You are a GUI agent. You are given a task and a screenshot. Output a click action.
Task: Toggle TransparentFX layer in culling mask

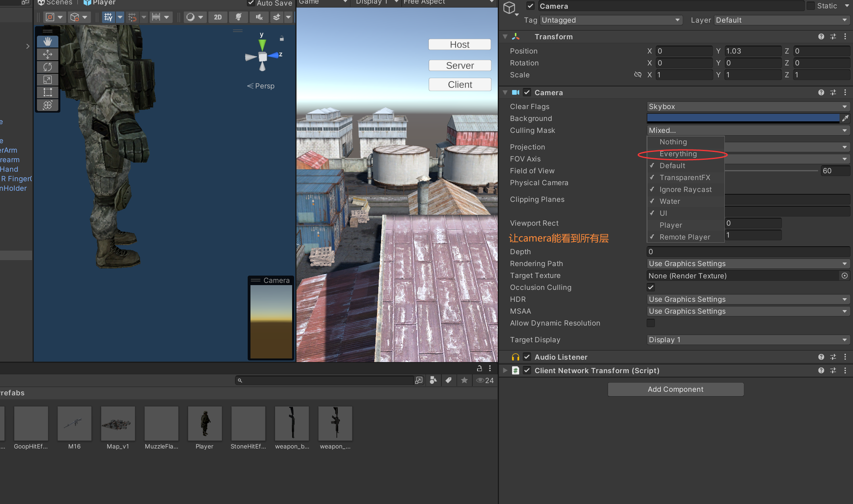click(685, 178)
